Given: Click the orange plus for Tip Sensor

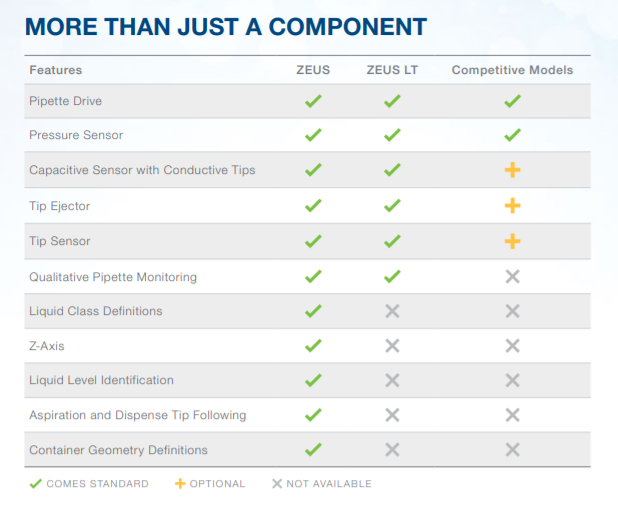Looking at the screenshot, I should 512,241.
